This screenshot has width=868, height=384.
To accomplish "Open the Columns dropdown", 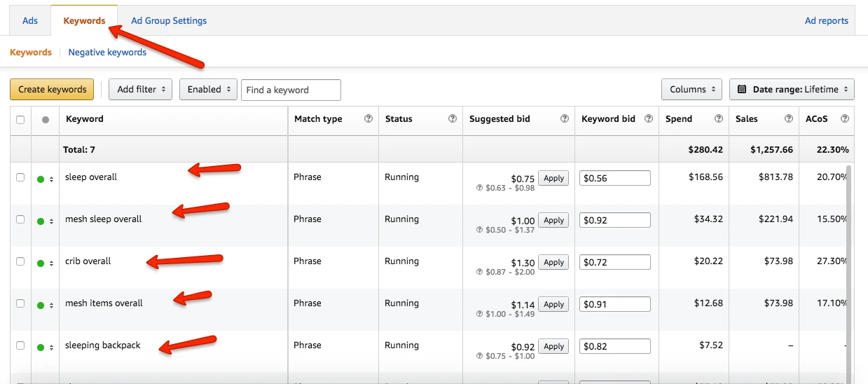I will pyautogui.click(x=691, y=90).
